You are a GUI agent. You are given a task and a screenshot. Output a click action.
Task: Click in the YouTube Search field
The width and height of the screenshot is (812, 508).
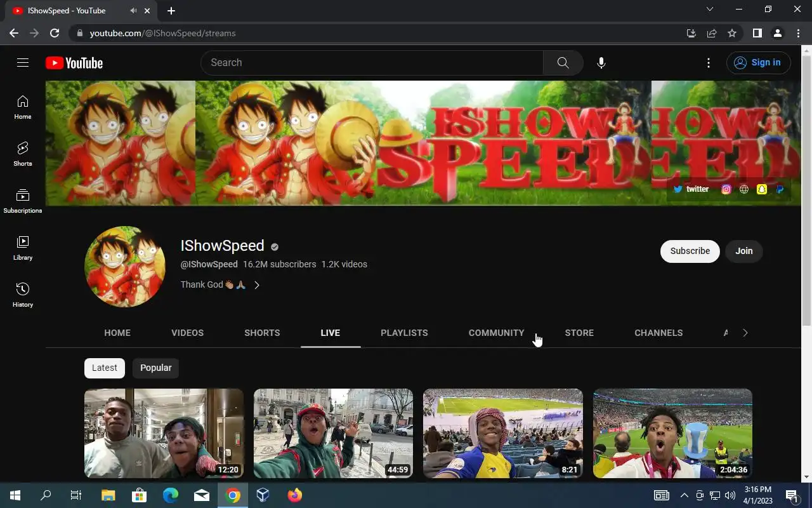[372, 63]
